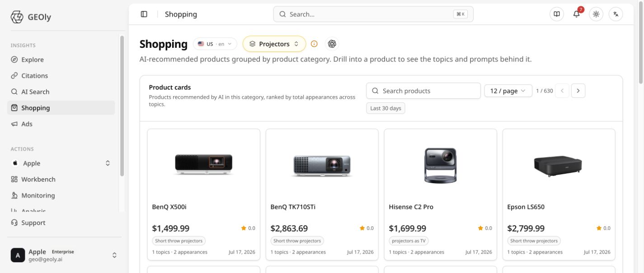The height and width of the screenshot is (273, 644).
Task: Navigate to AI Search
Action: [x=61, y=92]
